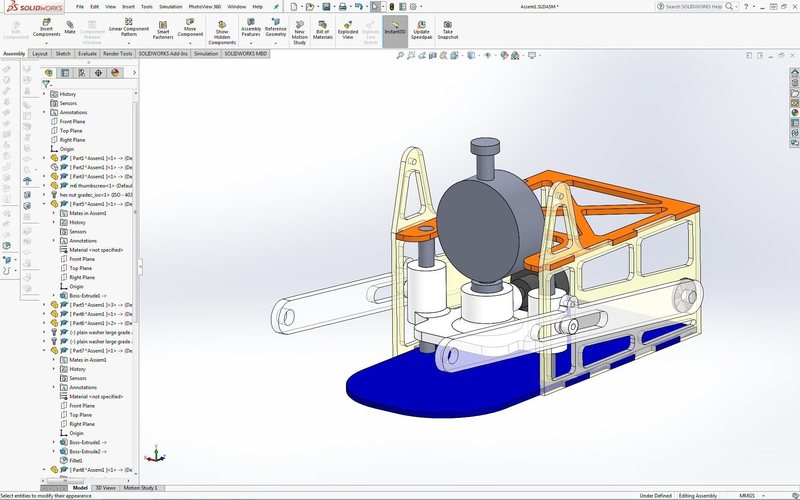Expand the top-level Annotations node
The height and width of the screenshot is (500, 800).
pyautogui.click(x=44, y=112)
